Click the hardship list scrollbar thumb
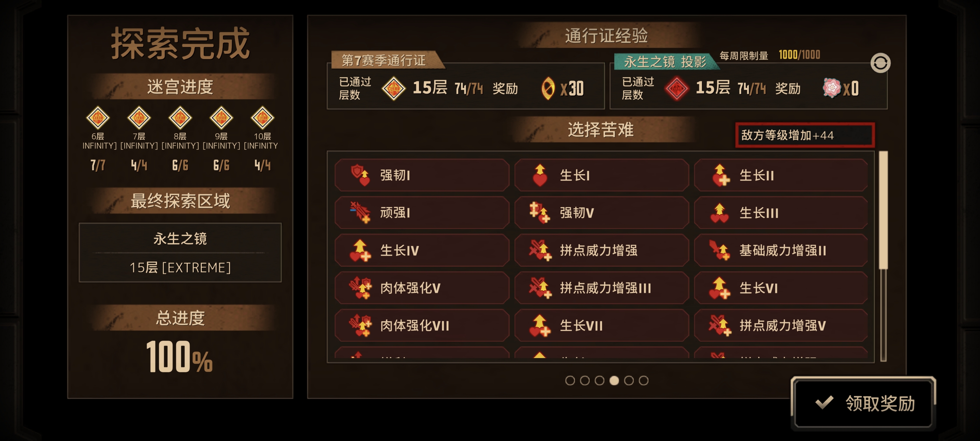This screenshot has width=980, height=441. 883,210
